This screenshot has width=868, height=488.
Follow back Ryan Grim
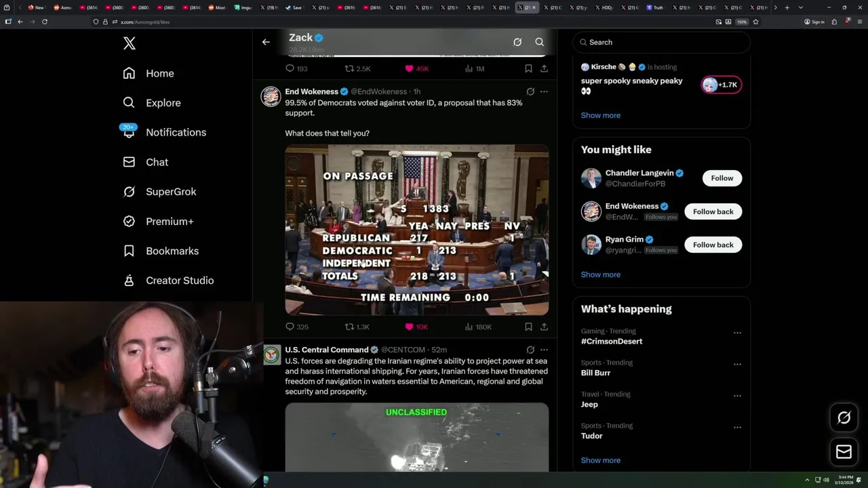click(713, 245)
